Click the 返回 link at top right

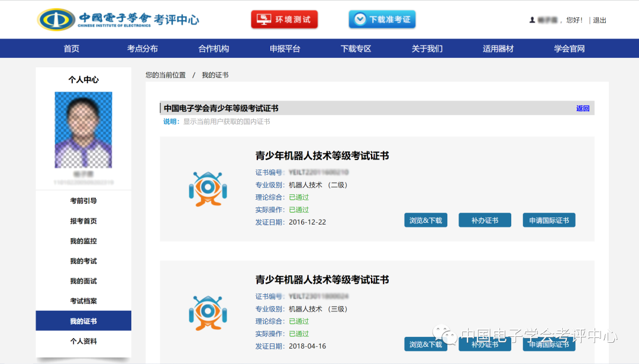(x=582, y=108)
